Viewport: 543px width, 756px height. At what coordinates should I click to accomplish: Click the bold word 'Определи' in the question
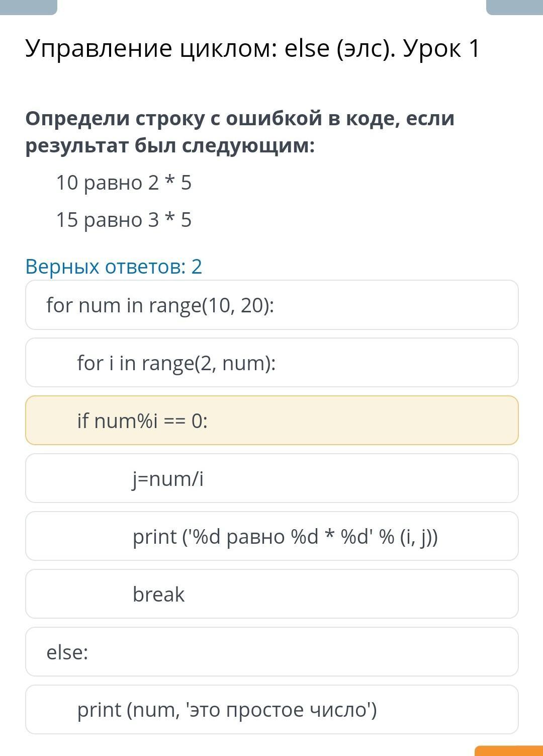click(77, 119)
